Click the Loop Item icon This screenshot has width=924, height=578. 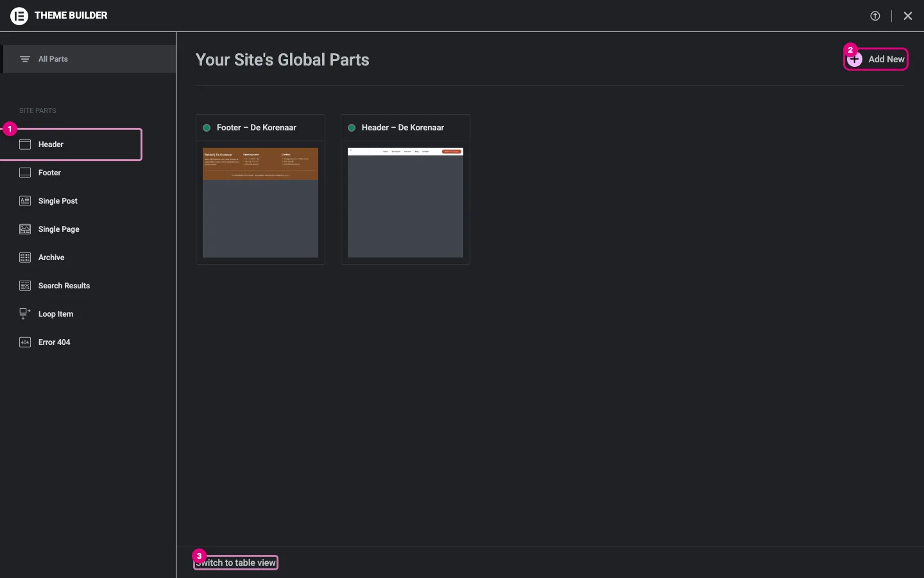(x=25, y=314)
